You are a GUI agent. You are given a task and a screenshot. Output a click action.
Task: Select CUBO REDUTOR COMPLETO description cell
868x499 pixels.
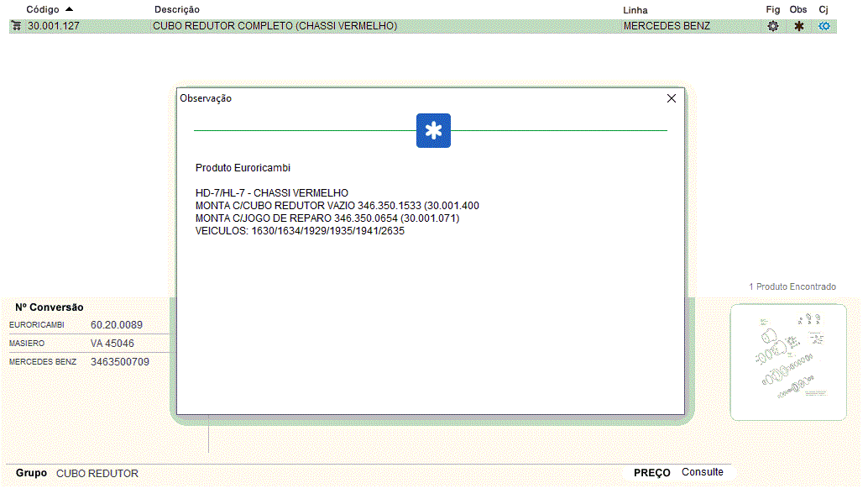tap(275, 26)
